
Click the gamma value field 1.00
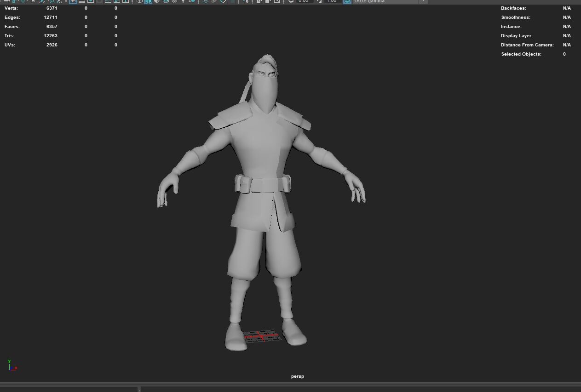332,1
